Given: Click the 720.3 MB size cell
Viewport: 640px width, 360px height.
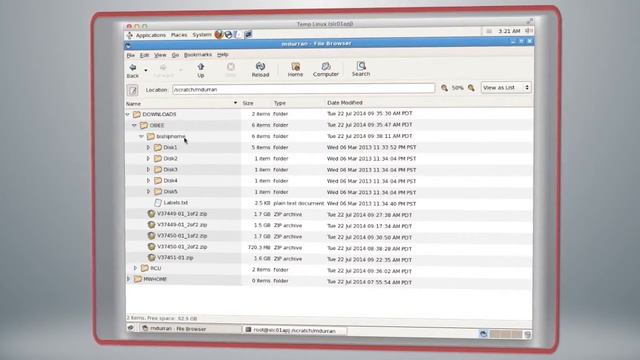Looking at the screenshot, I should tap(259, 247).
